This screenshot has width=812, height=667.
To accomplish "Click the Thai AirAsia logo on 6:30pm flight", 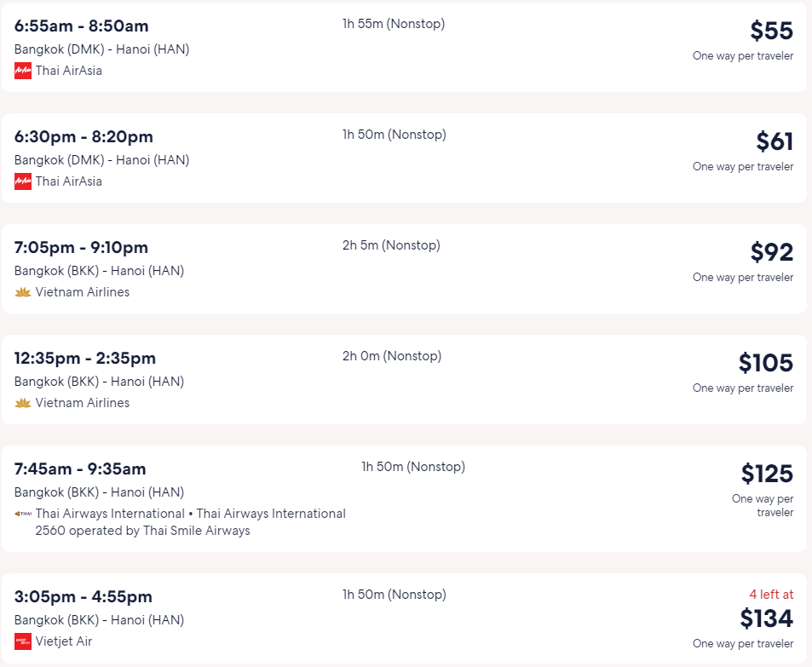I will click(23, 181).
